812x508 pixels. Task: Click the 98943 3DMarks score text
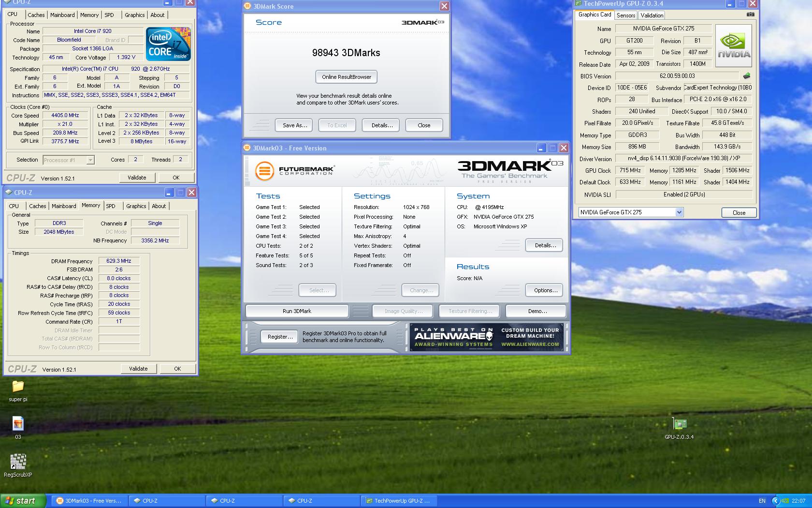[x=346, y=53]
